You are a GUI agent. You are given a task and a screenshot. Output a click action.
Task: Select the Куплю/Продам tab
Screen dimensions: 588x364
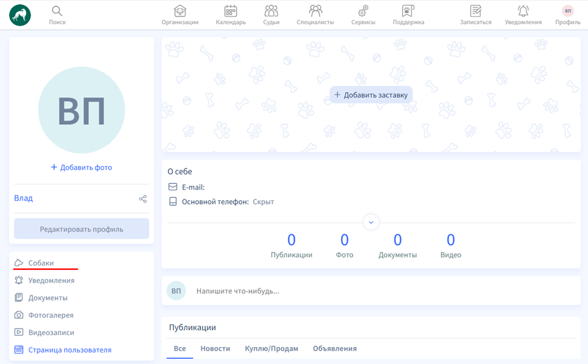coord(271,348)
